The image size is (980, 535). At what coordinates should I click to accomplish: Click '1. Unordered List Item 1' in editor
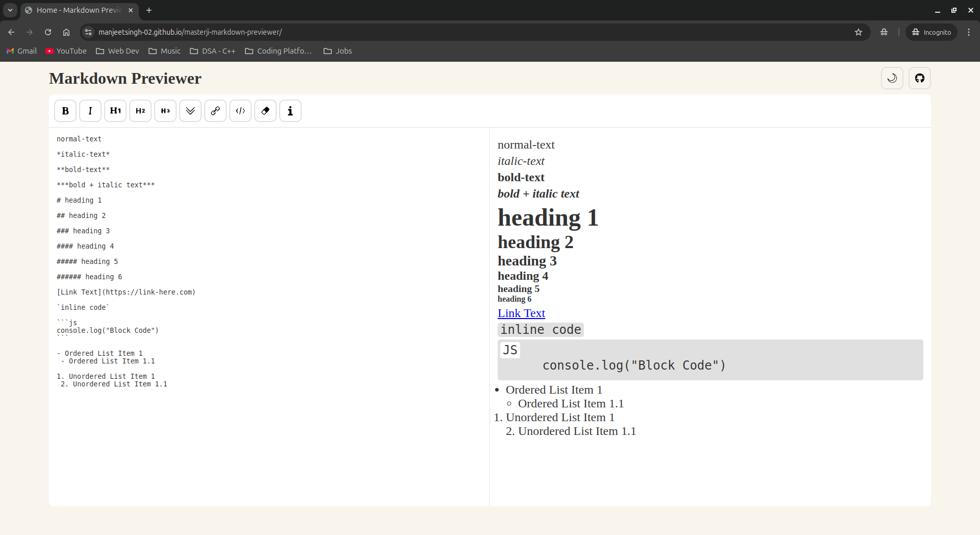(x=106, y=376)
